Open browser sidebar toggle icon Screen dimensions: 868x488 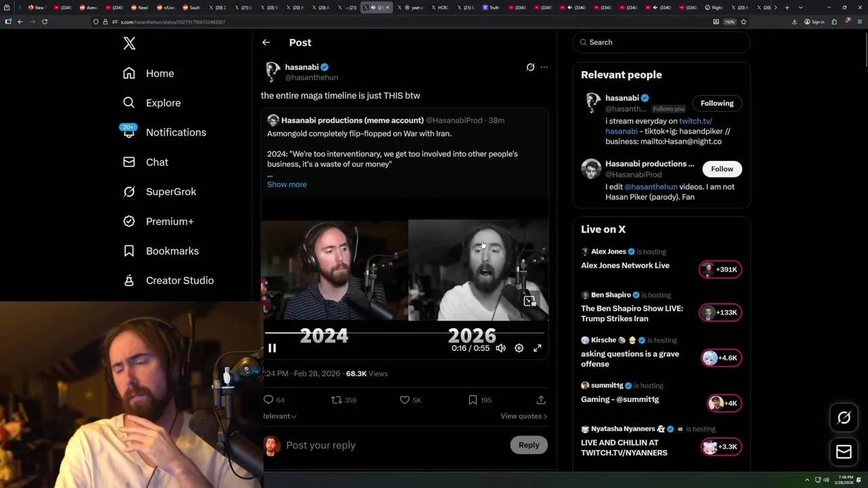pos(8,22)
